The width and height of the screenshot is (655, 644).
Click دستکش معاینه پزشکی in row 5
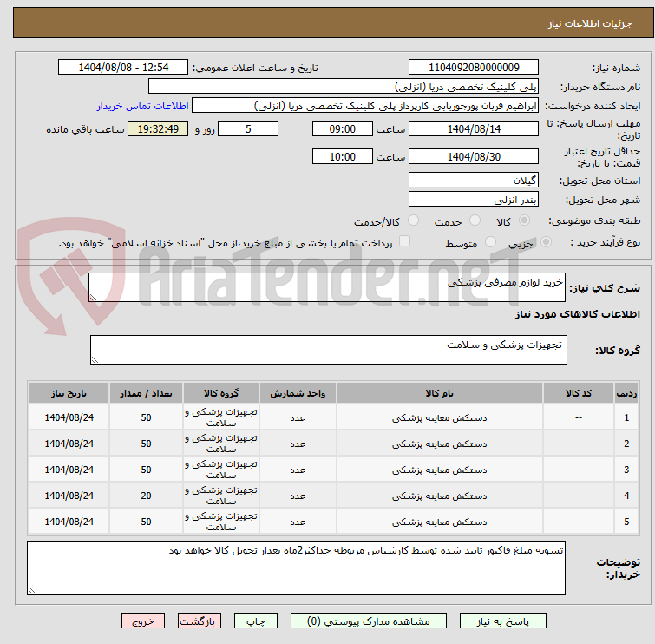[440, 522]
